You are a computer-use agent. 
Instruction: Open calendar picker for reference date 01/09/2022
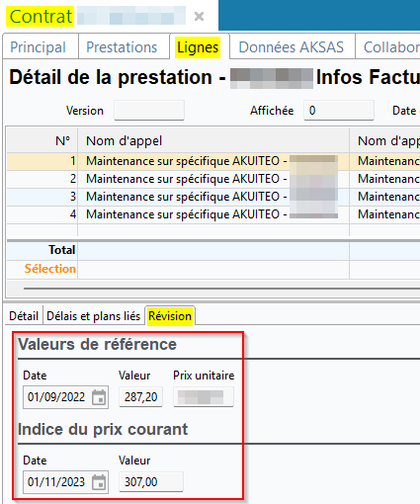click(x=99, y=397)
